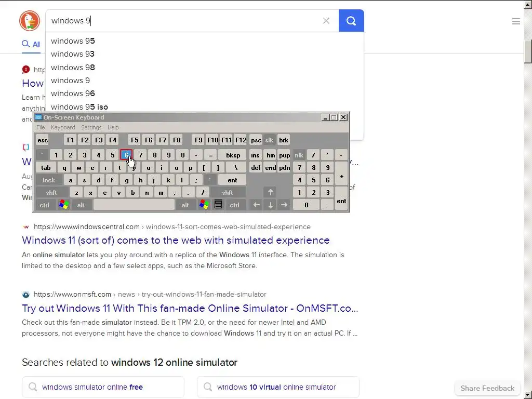Screen dimensions: 532x399
Task: Click the windowscentral.com site favicon
Action: pyautogui.click(x=26, y=227)
